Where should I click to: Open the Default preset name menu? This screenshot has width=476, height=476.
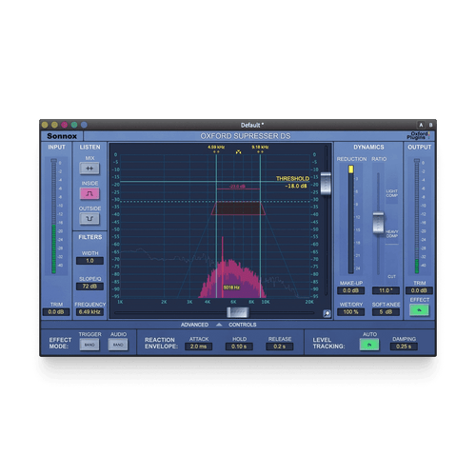click(x=252, y=125)
